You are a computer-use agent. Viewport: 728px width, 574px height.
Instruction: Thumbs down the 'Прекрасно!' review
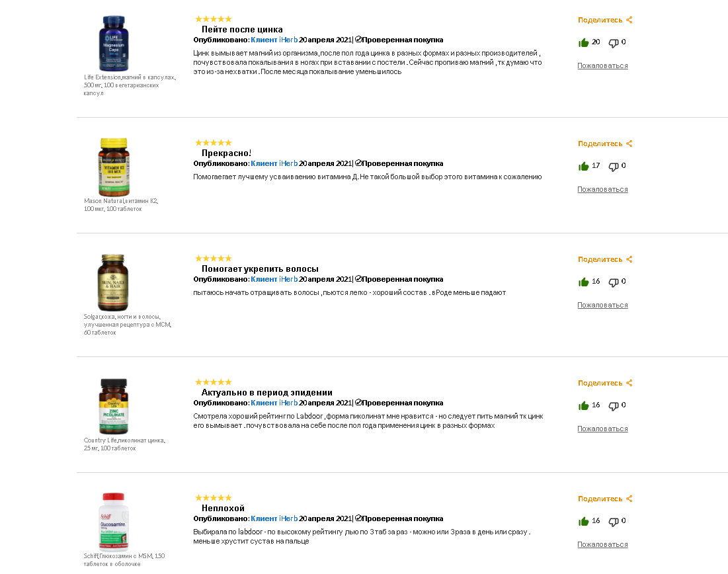point(614,166)
